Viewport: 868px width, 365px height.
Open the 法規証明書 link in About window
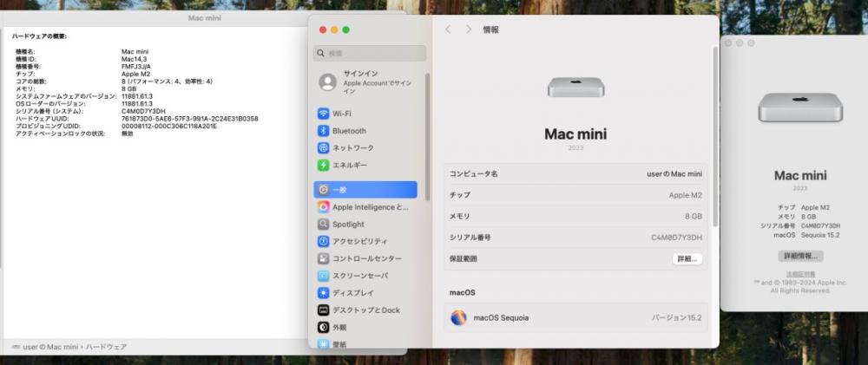point(800,274)
